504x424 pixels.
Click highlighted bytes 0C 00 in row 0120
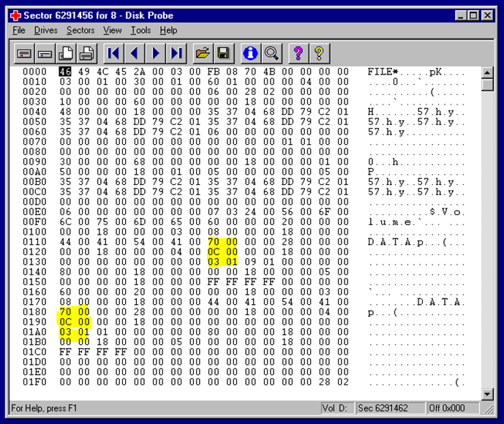click(222, 251)
